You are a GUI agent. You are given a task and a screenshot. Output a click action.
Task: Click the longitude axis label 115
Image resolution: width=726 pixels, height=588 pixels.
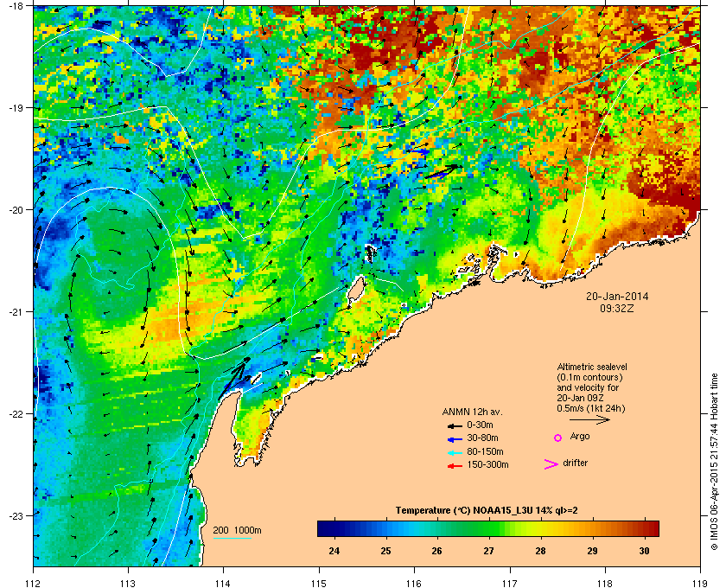pyautogui.click(x=319, y=584)
